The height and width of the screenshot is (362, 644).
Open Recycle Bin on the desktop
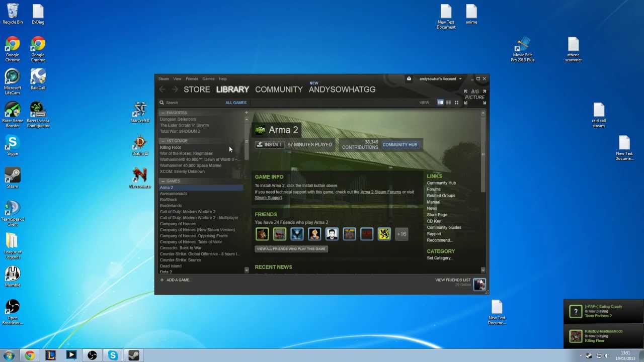click(13, 14)
